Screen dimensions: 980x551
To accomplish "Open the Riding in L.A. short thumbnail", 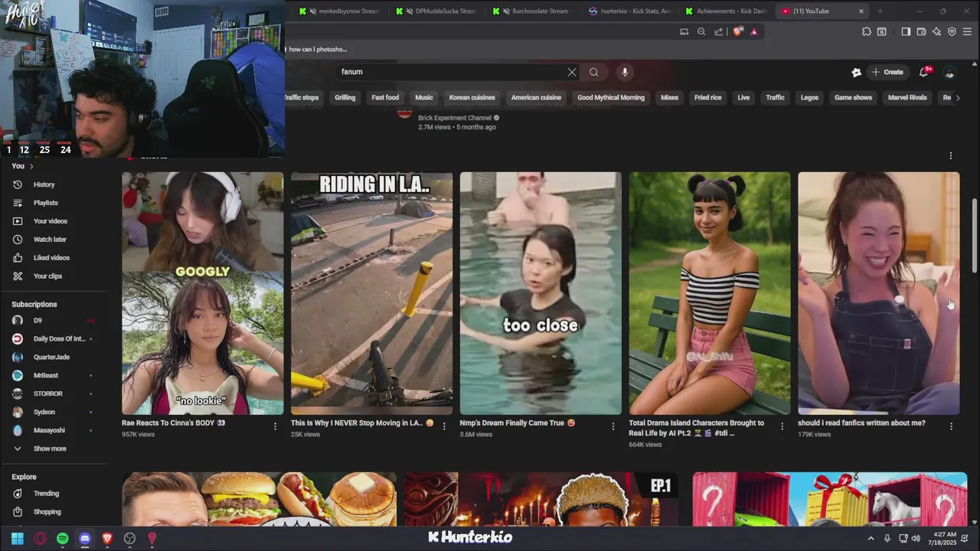I will point(371,293).
